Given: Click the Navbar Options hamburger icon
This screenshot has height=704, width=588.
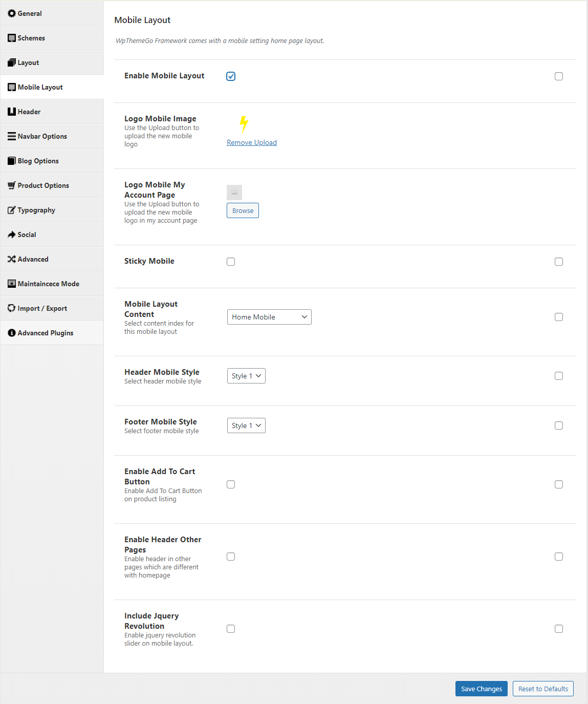Looking at the screenshot, I should point(11,136).
